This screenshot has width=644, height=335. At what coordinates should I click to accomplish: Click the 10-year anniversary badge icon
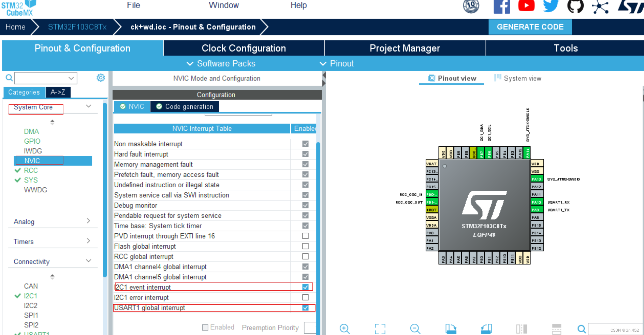(471, 6)
